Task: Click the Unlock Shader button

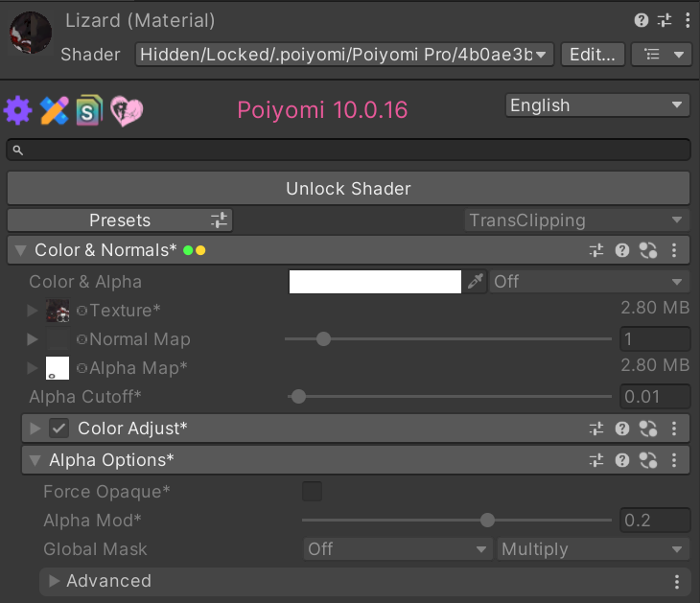Action: [348, 188]
